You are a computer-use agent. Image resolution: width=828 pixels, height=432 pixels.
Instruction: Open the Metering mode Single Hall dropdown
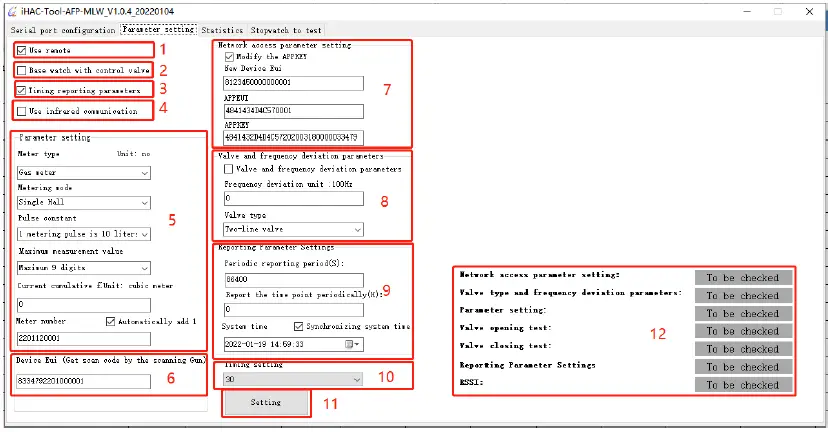[84, 202]
